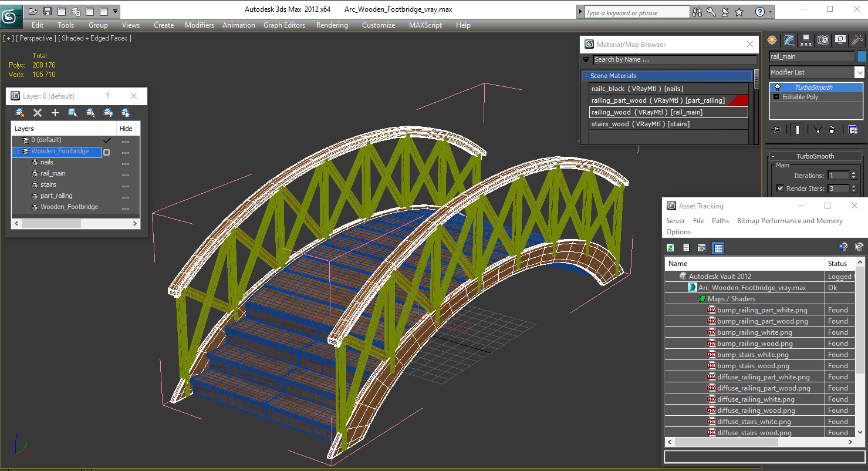This screenshot has height=471, width=868.
Task: Switch Asset Tracking to table view icon
Action: tap(718, 248)
